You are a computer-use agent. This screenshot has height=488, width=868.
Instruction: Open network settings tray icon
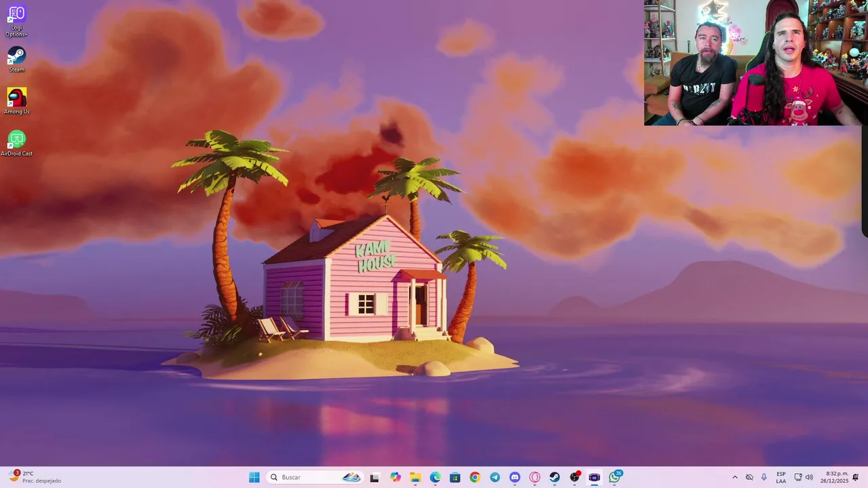tap(798, 477)
